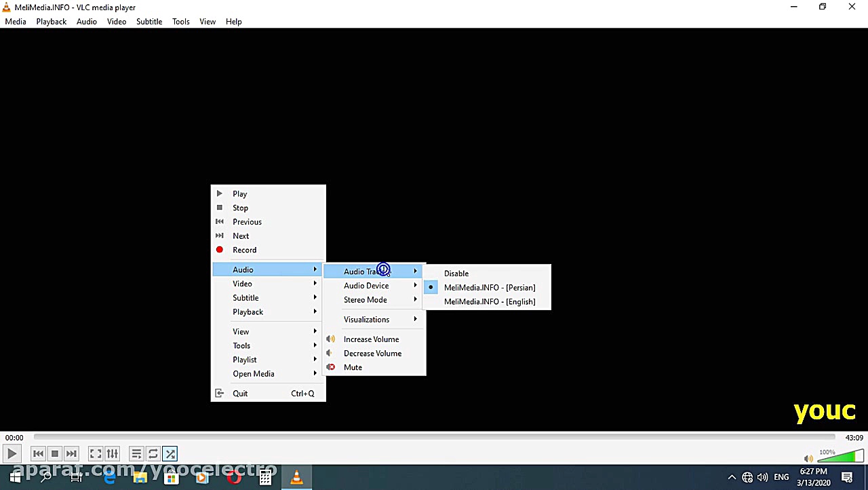Select the MeliMedia.INFO - [English] audio track
Viewport: 868px width, 490px height.
488,302
